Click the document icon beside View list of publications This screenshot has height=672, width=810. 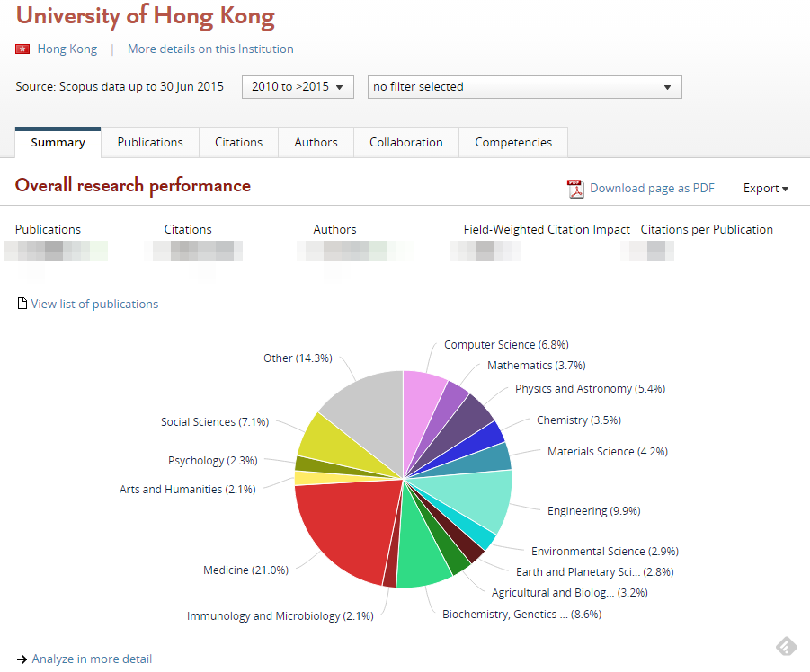tap(22, 304)
